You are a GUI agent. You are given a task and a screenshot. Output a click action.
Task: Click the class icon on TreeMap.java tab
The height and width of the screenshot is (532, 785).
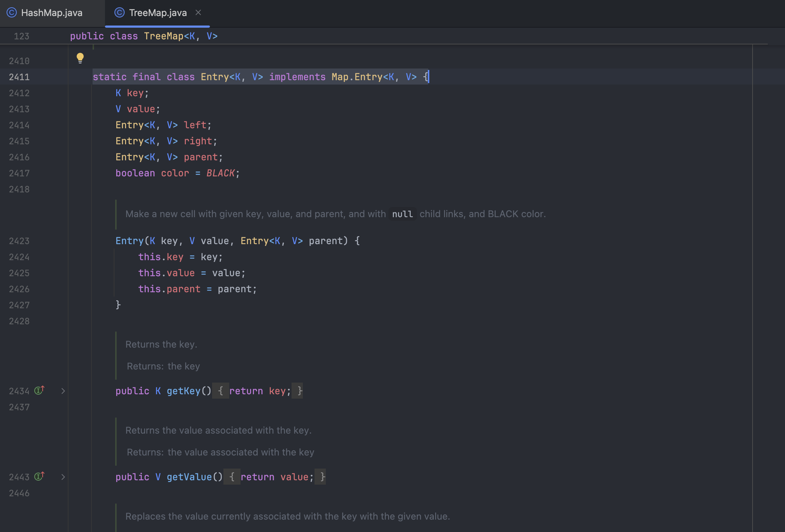pyautogui.click(x=120, y=13)
